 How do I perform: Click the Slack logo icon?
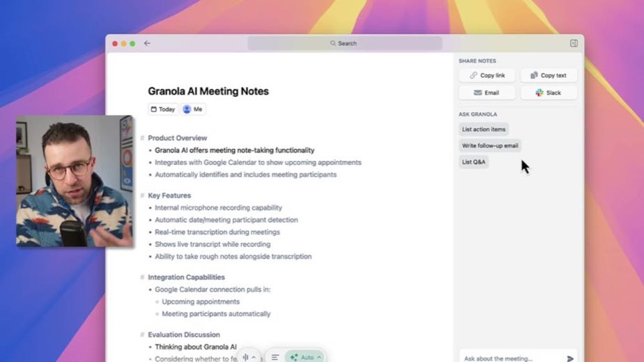(x=539, y=93)
